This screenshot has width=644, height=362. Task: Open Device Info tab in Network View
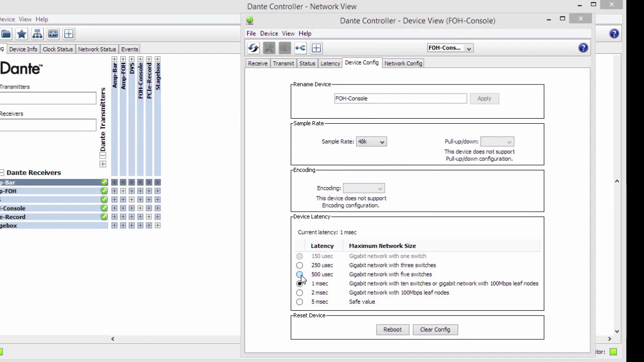(x=23, y=49)
